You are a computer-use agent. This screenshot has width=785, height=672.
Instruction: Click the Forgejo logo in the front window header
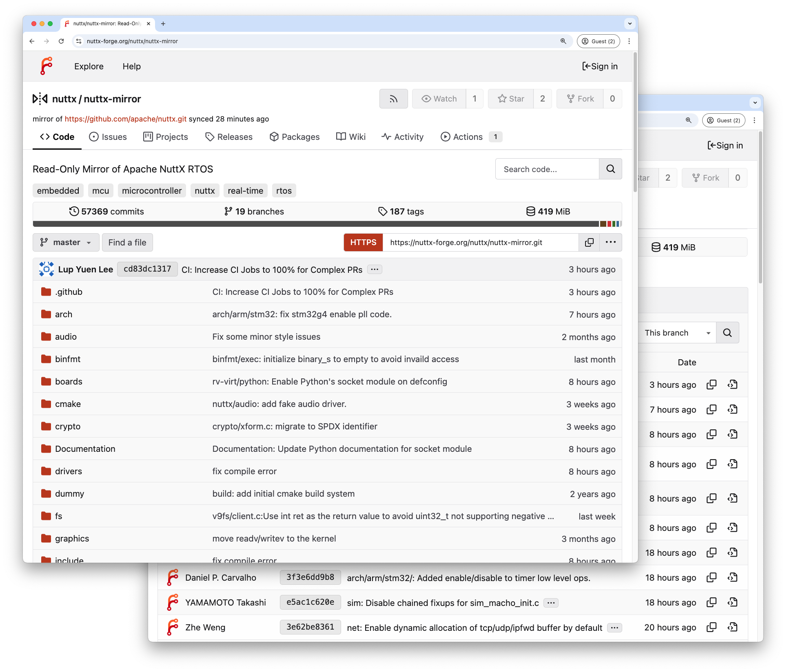point(47,66)
